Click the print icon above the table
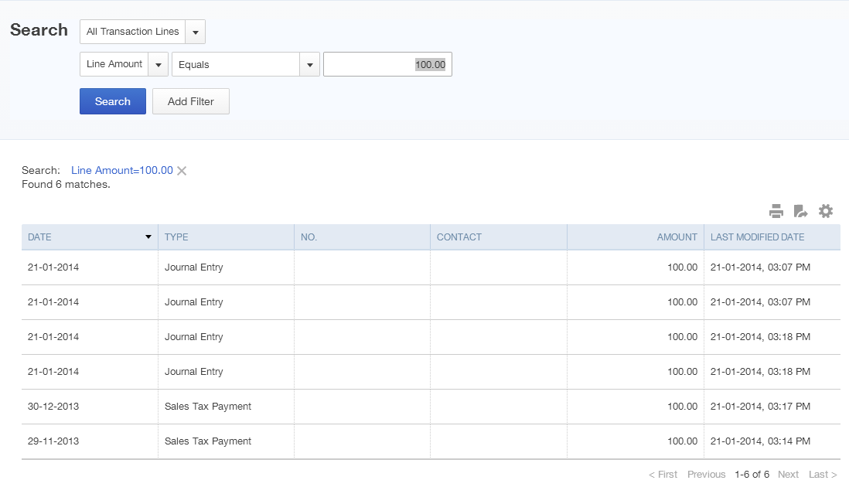The image size is (849, 504). tap(776, 211)
